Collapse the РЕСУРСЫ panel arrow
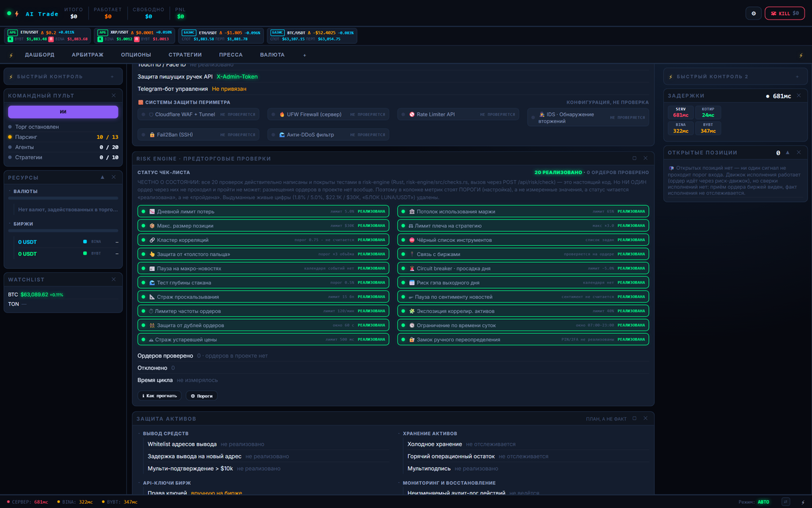The image size is (812, 508). click(x=102, y=177)
